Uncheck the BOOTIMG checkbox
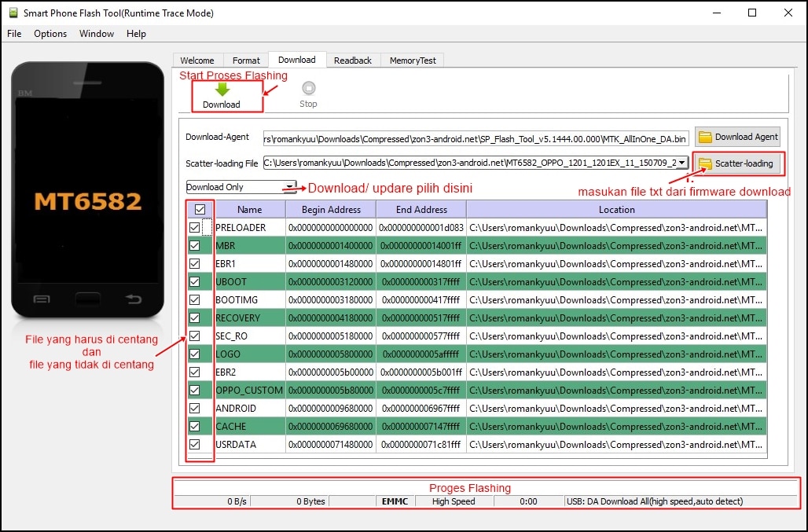808x532 pixels. pos(195,299)
